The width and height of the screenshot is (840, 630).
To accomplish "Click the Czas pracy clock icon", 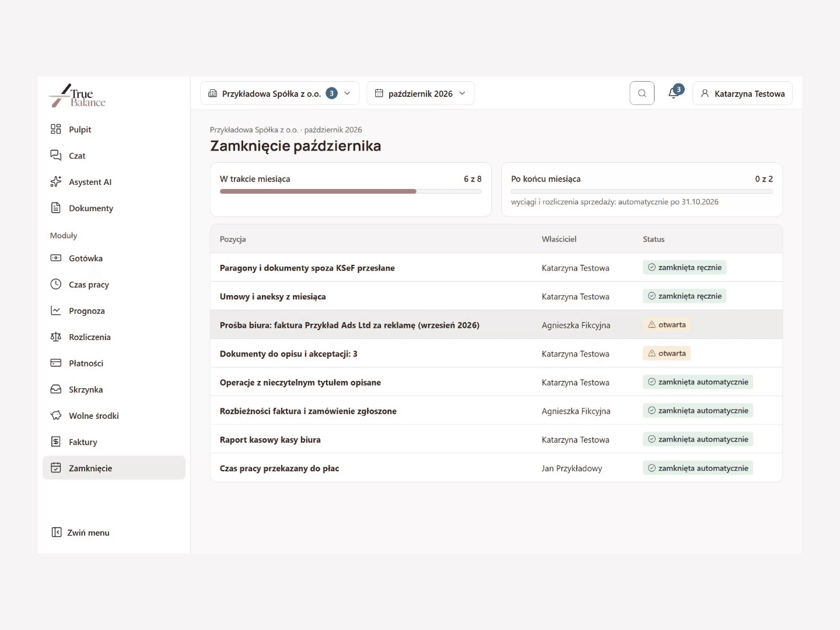I will (x=56, y=284).
